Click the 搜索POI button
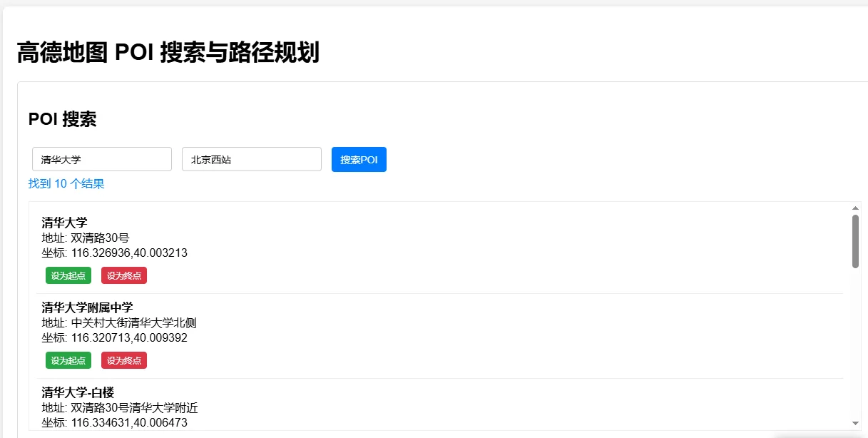This screenshot has width=868, height=438. 359,159
